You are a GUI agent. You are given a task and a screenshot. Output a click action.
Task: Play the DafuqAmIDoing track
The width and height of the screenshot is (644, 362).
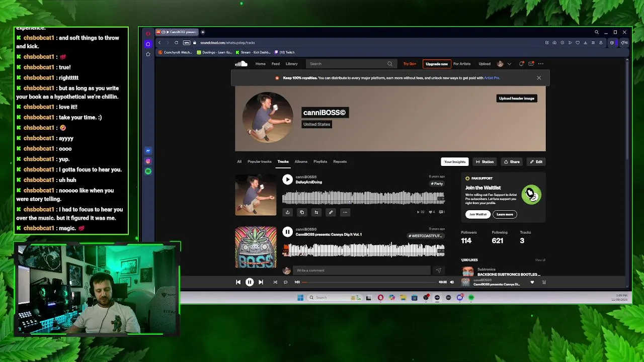click(287, 179)
